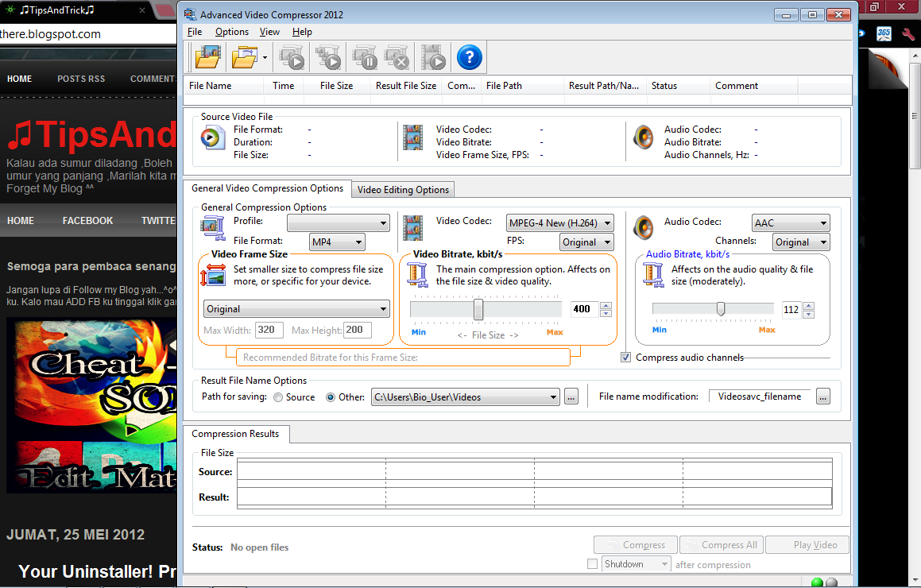Viewport: 921px width, 588px height.
Task: Click the Status column header
Action: [678, 86]
